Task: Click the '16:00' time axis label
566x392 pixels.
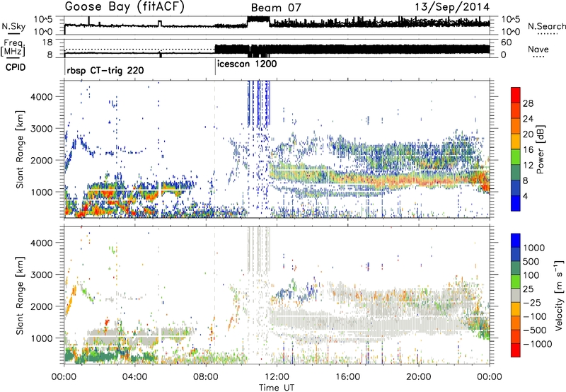Action: pyautogui.click(x=347, y=377)
